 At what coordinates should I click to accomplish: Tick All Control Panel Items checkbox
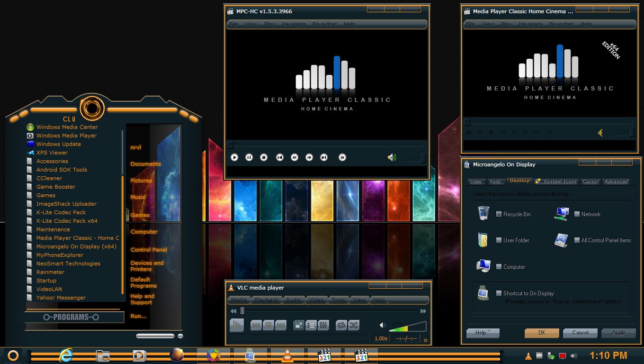click(577, 240)
